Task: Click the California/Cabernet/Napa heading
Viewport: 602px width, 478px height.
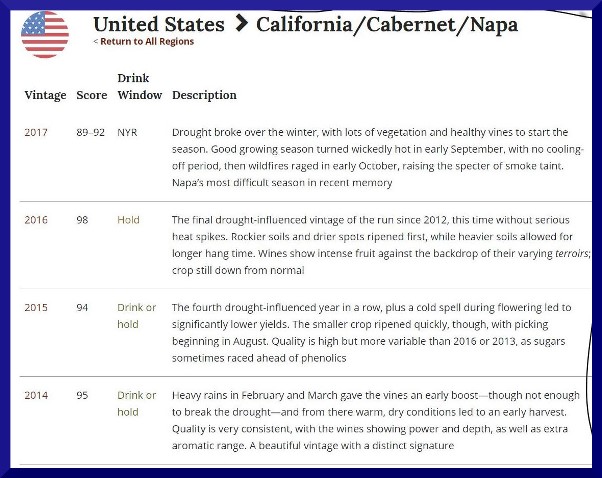Action: 386,24
